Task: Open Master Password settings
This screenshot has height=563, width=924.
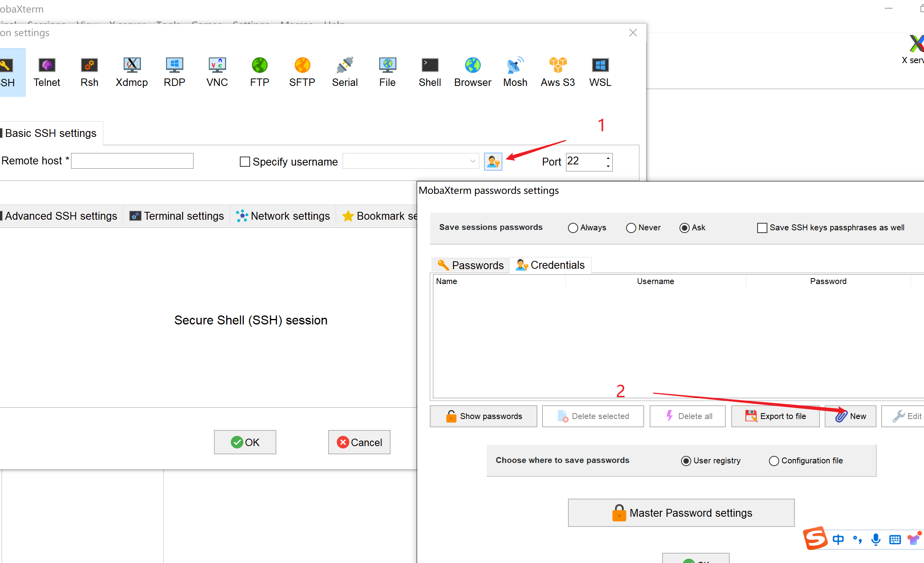Action: (681, 513)
